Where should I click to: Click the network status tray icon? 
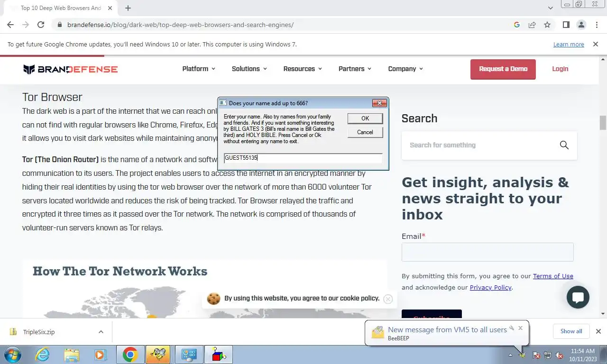point(548,355)
